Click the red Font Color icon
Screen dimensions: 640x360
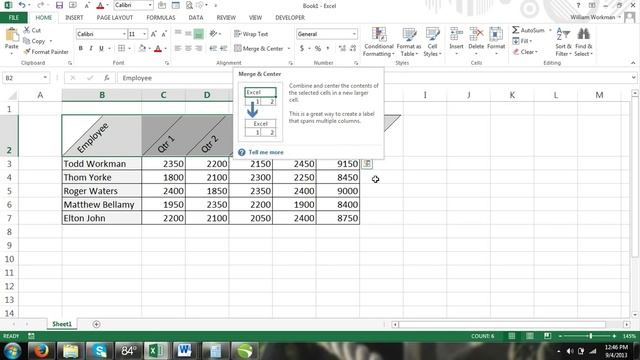click(158, 49)
